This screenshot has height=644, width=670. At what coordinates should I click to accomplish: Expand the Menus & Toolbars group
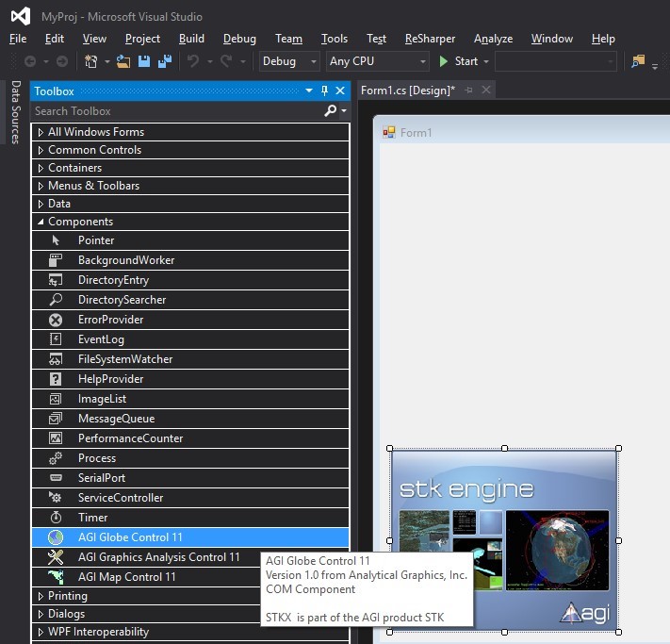tap(41, 186)
